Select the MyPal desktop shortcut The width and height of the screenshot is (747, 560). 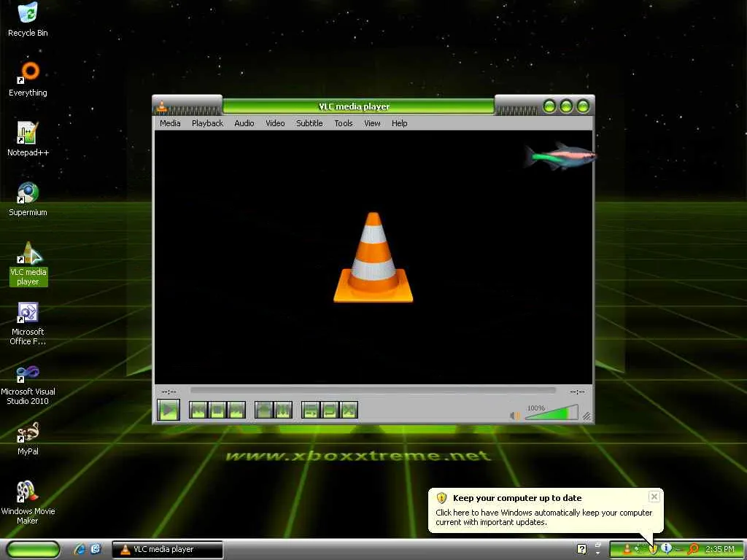coord(28,438)
